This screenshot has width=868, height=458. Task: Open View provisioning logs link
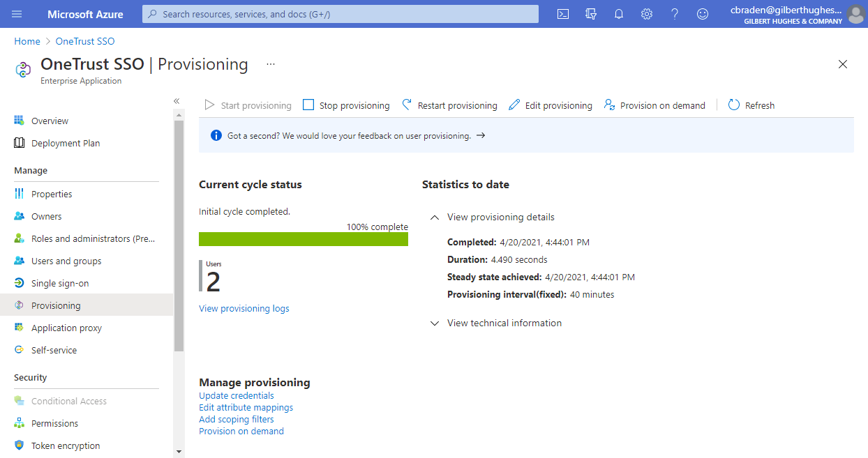[x=244, y=308]
